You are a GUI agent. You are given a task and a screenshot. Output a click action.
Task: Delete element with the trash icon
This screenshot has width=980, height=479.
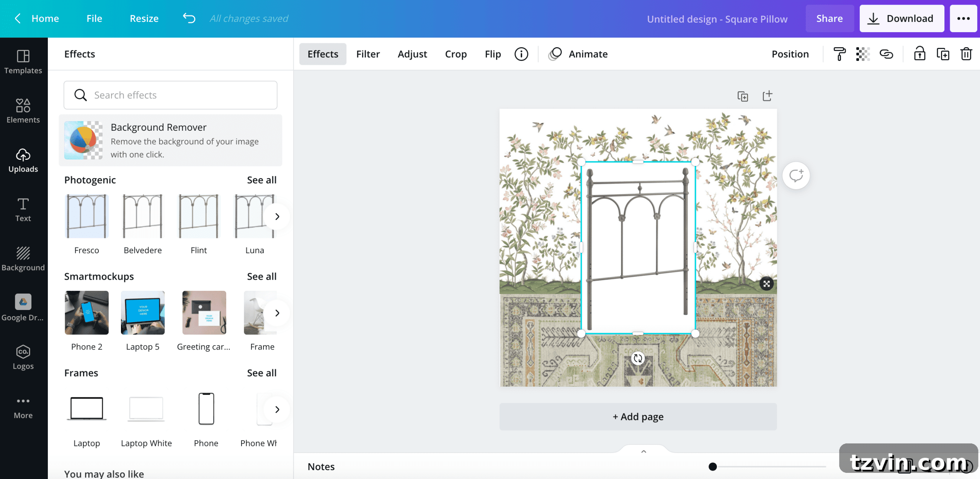[966, 54]
